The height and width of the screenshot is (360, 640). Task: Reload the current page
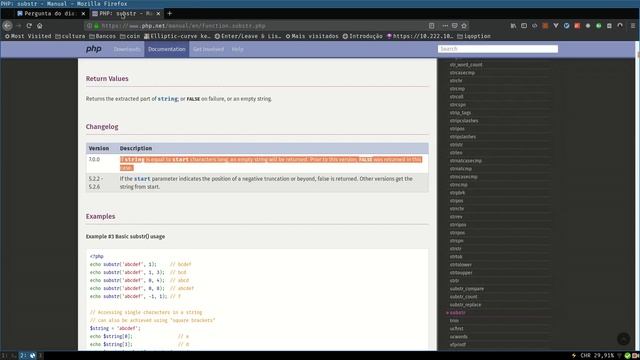[x=29, y=25]
